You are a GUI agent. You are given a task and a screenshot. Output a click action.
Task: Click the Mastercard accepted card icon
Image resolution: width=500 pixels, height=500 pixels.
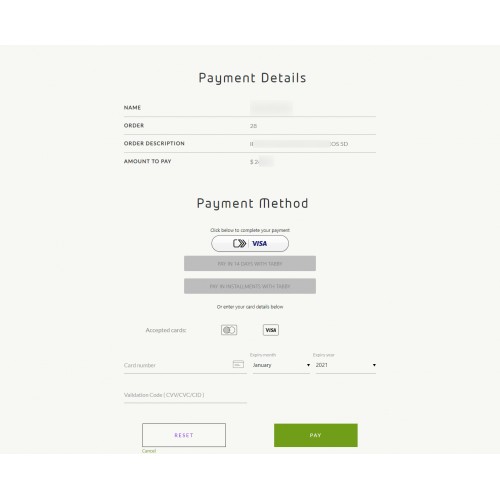tap(229, 330)
